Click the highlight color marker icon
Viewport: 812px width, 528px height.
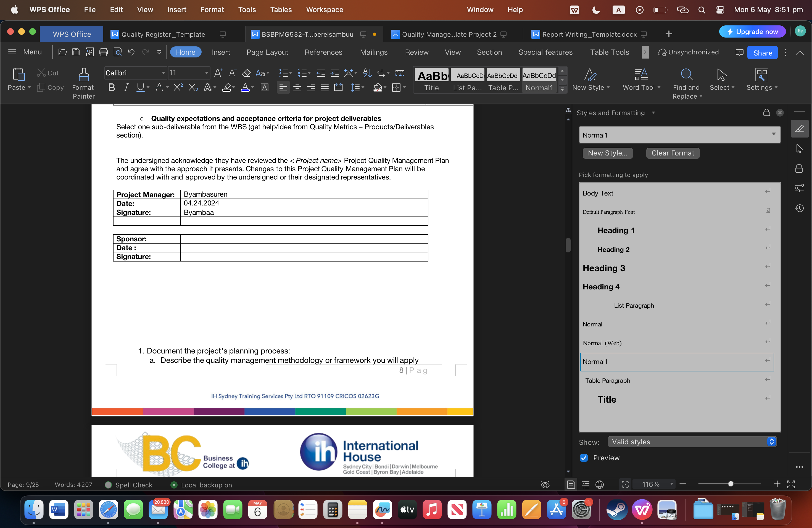coord(226,88)
